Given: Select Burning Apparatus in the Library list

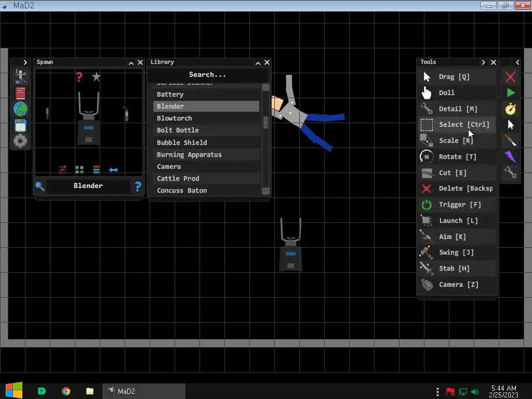Looking at the screenshot, I should click(206, 154).
